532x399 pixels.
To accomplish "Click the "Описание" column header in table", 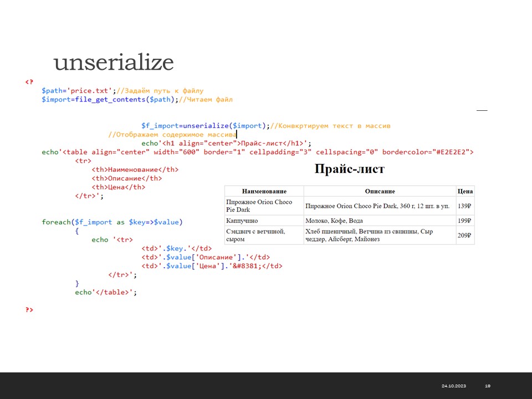I will 380,191.
